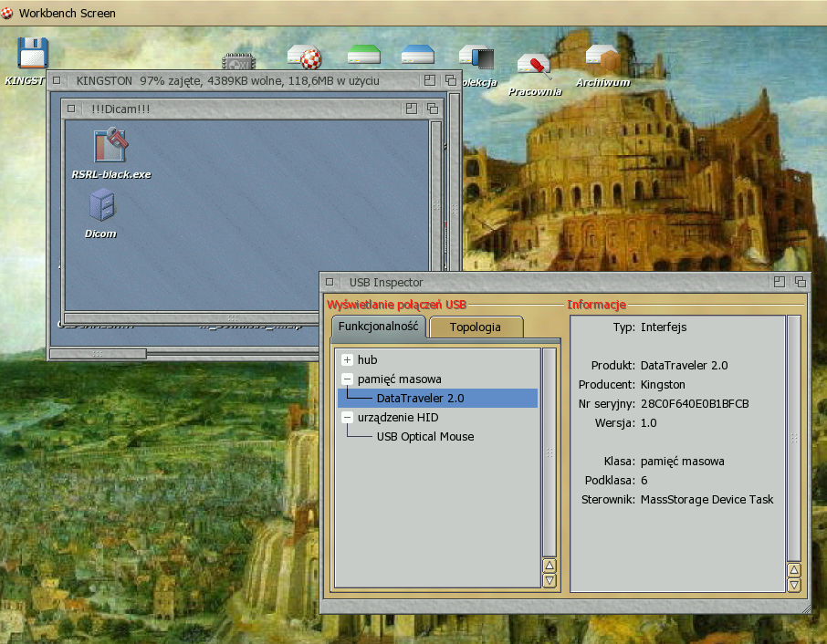Click the KINGSTON window vertical scrollbar
The image size is (827, 644).
pyautogui.click(x=454, y=208)
